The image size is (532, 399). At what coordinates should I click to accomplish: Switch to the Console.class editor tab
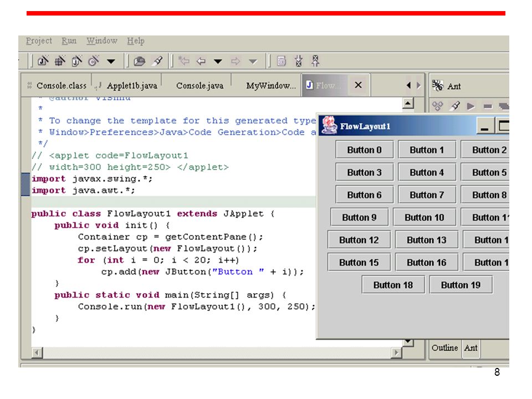pos(57,85)
